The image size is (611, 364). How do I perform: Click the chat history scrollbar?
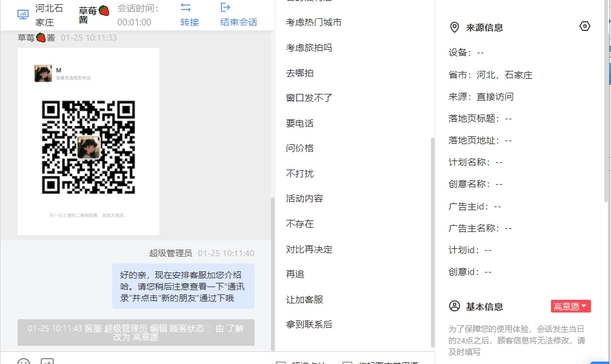[272, 274]
